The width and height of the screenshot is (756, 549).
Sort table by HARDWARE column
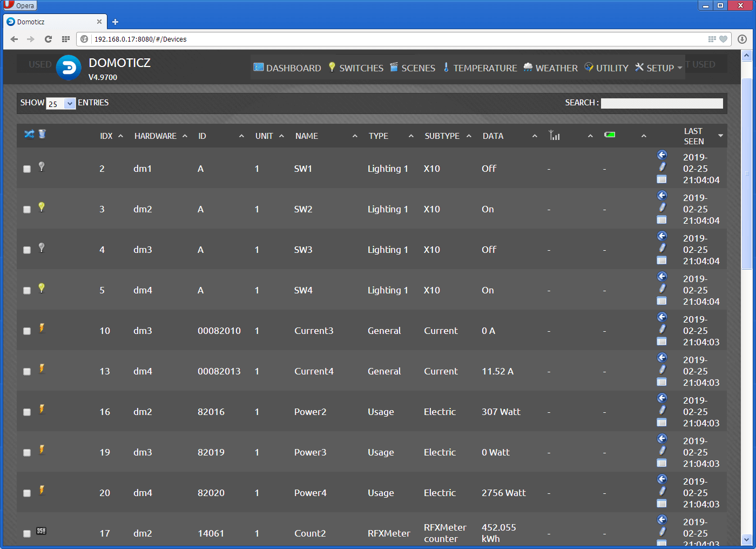click(161, 136)
